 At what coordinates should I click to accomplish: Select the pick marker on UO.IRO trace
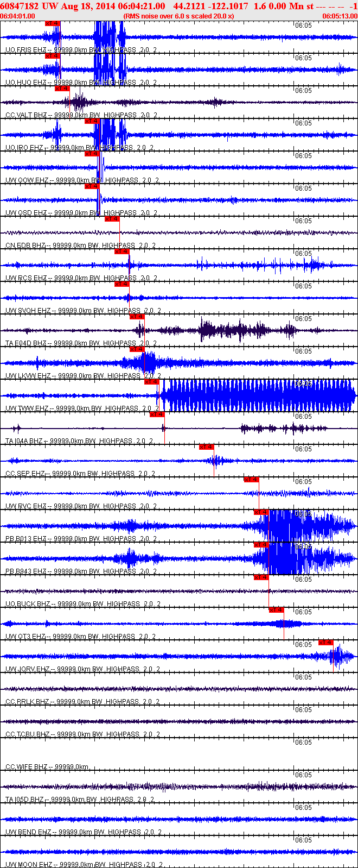92,121
